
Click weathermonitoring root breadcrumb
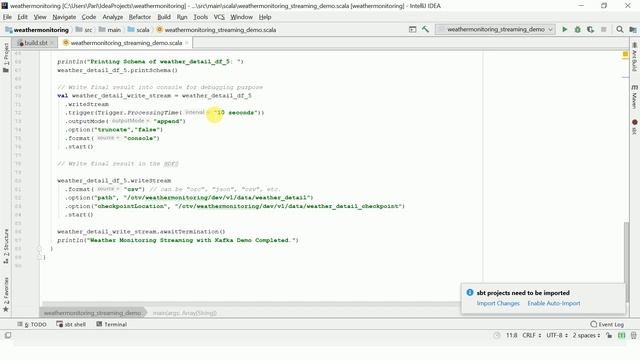(37, 30)
